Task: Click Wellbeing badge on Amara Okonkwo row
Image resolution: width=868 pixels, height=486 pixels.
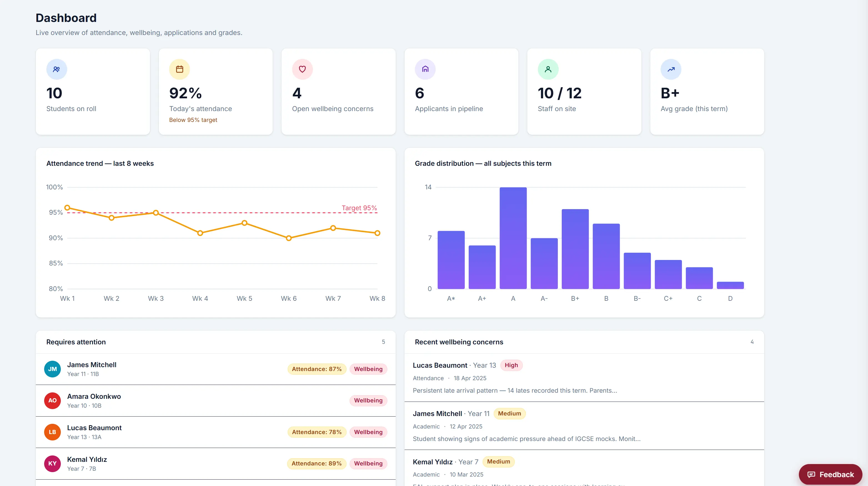Action: pyautogui.click(x=368, y=400)
